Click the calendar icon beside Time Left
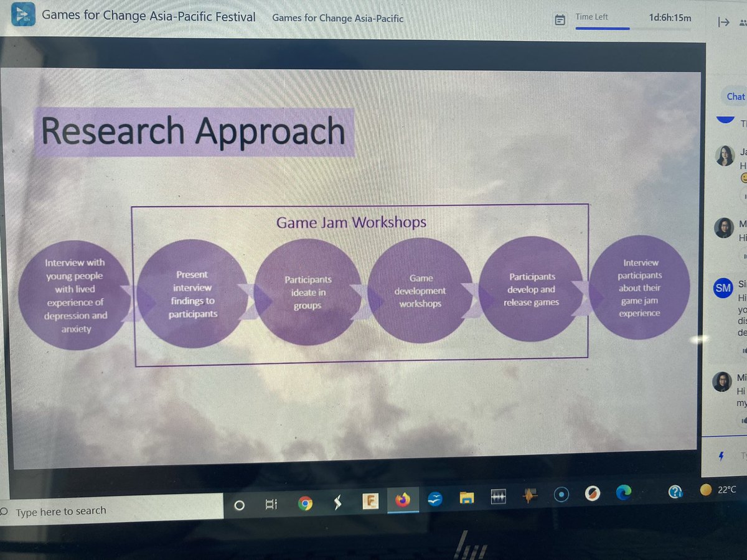 pyautogui.click(x=560, y=19)
